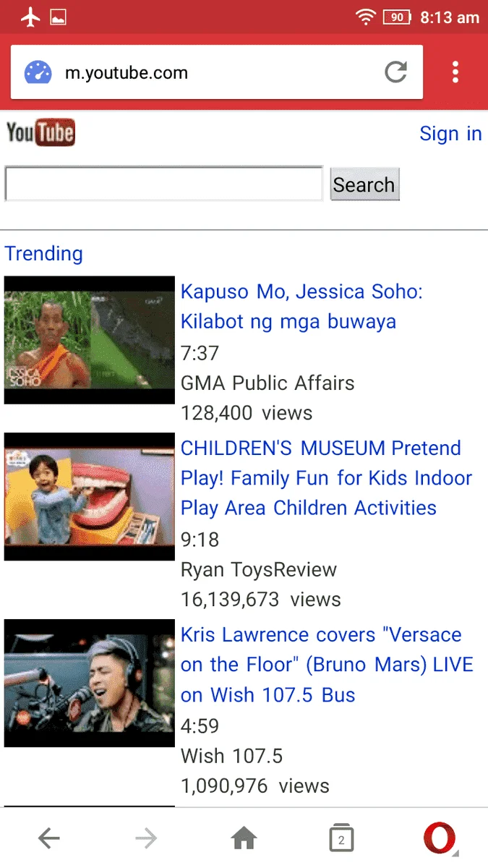Viewport: 488px width, 868px height.
Task: Open the browser three-dot menu
Action: coord(455,72)
